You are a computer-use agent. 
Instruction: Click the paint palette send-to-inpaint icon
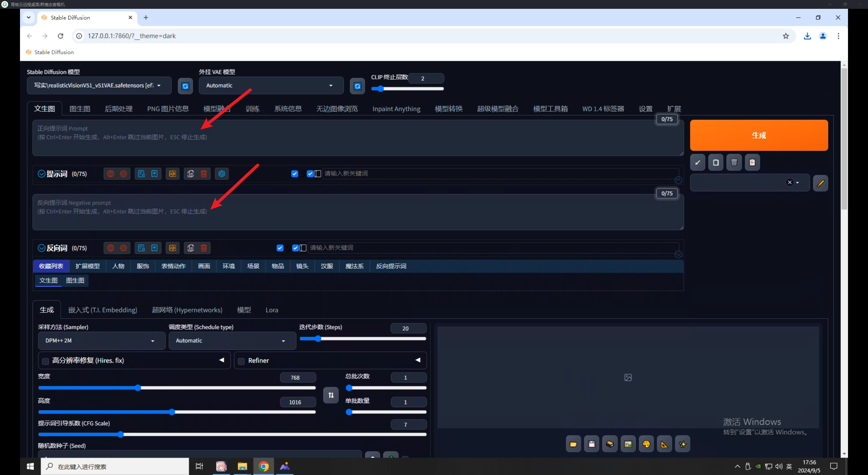point(646,444)
